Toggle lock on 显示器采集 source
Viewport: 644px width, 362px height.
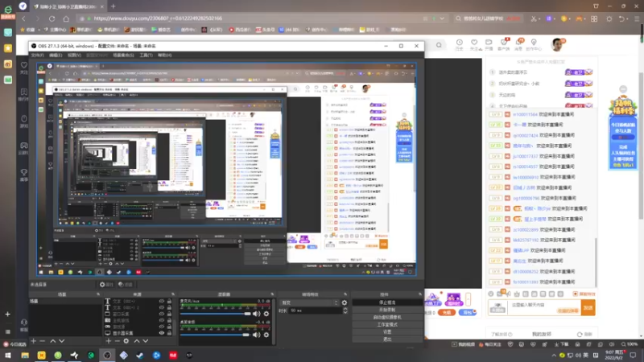[x=169, y=333]
